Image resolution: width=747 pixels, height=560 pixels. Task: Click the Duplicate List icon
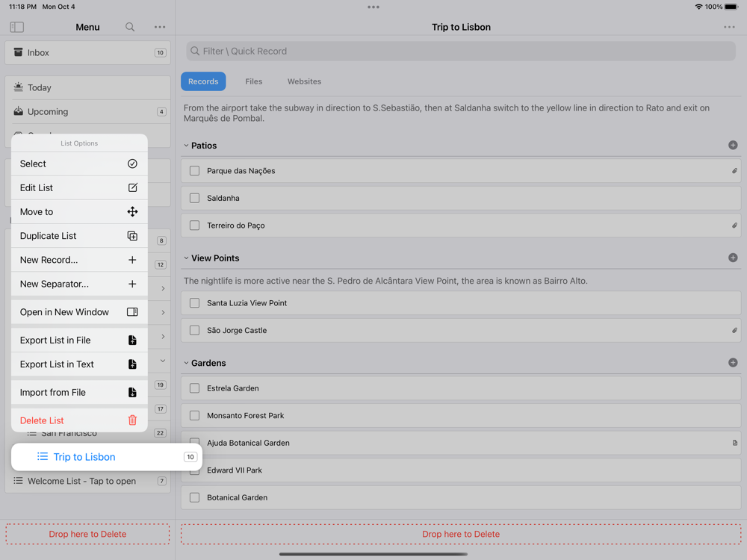click(x=132, y=236)
